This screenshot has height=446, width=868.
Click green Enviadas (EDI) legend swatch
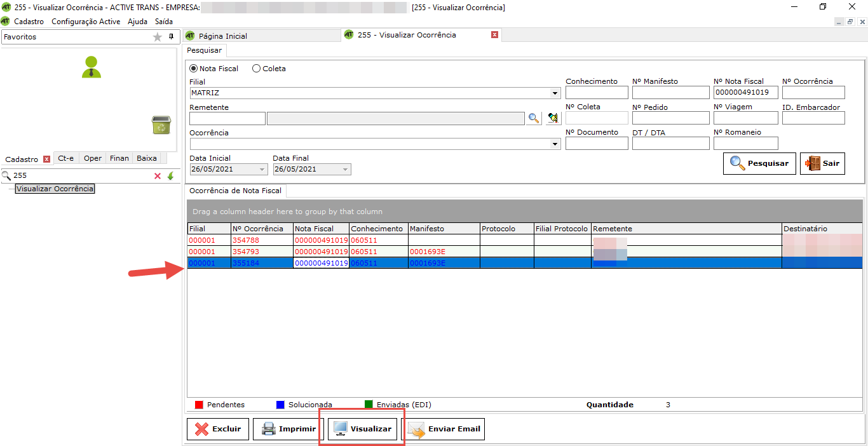(369, 405)
